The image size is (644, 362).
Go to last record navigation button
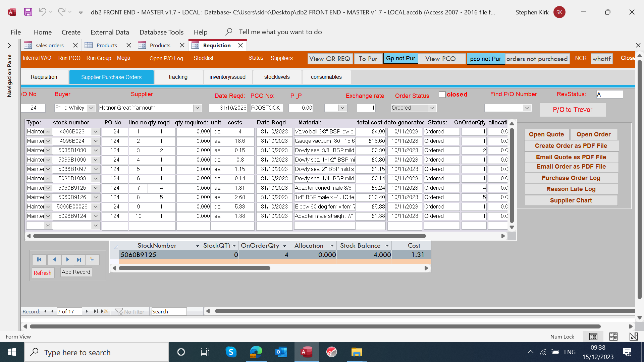(x=79, y=259)
